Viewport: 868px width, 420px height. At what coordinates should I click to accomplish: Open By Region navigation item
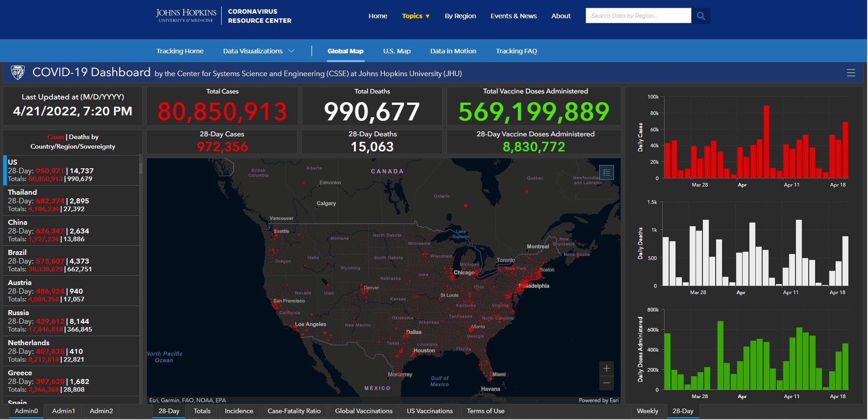pyautogui.click(x=460, y=16)
